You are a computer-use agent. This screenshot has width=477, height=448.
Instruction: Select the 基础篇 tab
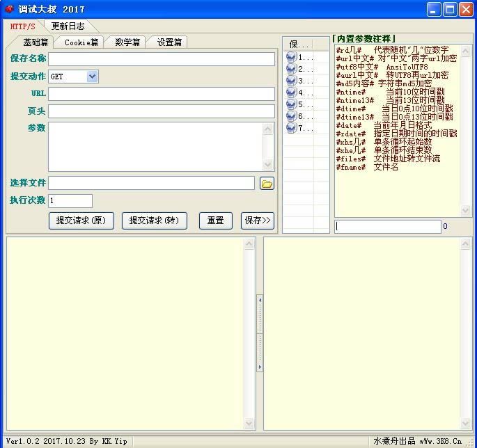click(36, 42)
